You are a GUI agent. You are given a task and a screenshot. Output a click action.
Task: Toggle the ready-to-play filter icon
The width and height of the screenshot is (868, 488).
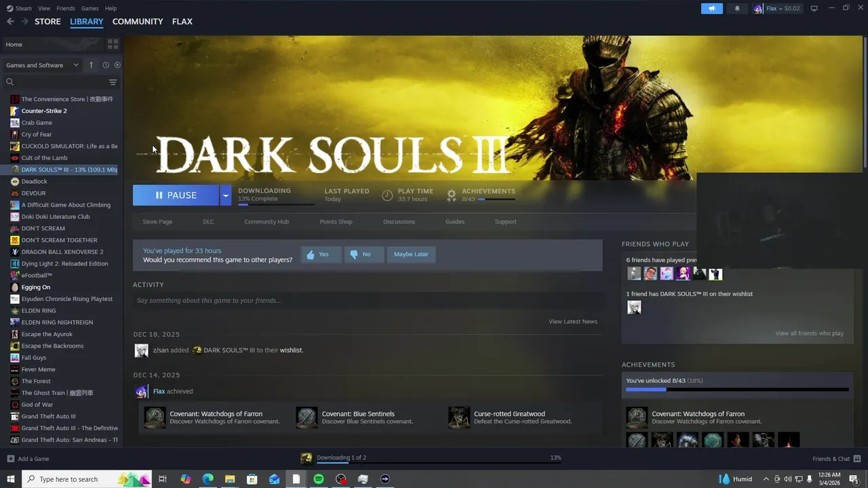(x=117, y=65)
